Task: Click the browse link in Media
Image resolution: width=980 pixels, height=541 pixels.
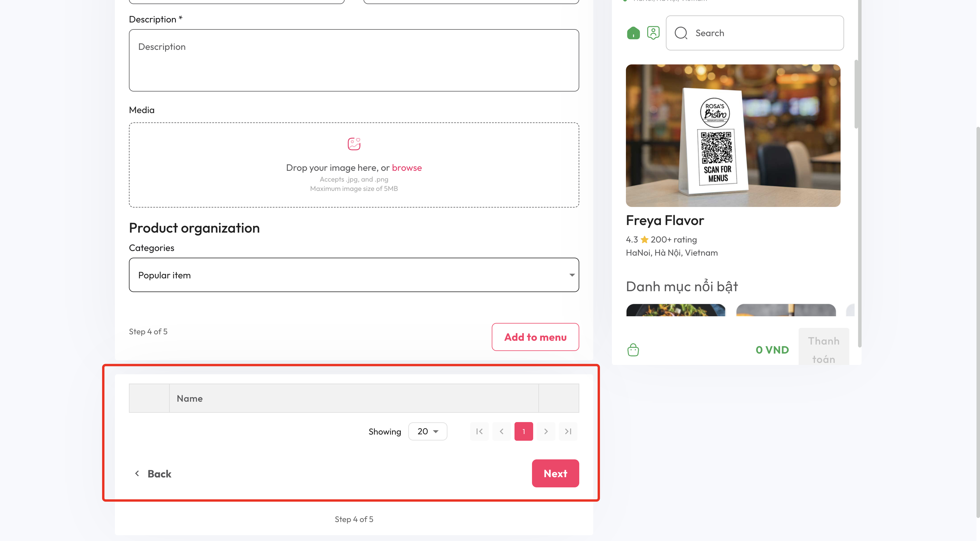Action: click(407, 168)
